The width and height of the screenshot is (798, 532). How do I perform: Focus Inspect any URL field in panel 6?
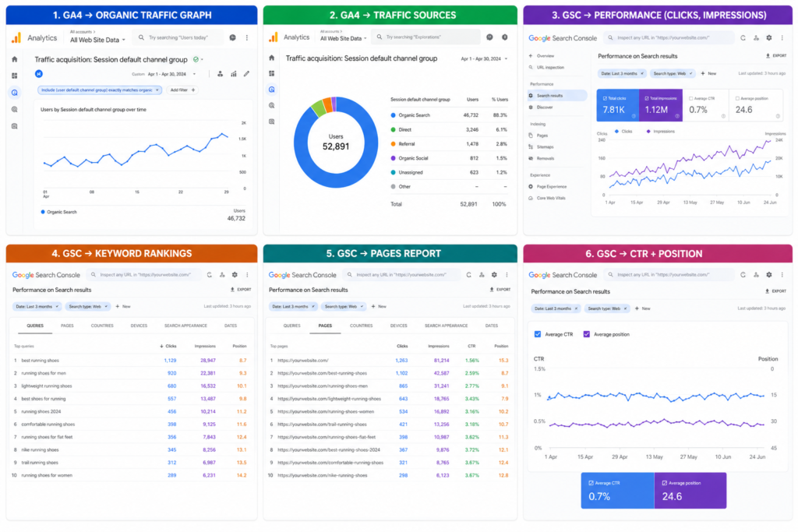click(669, 275)
